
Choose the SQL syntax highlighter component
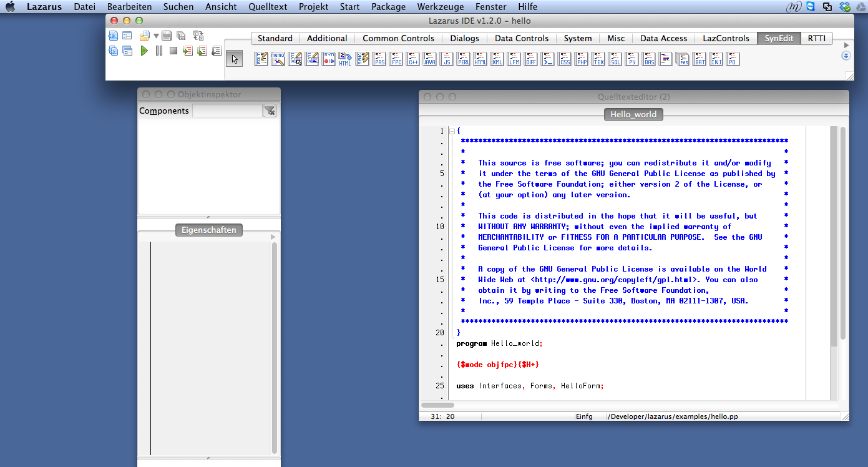point(615,59)
